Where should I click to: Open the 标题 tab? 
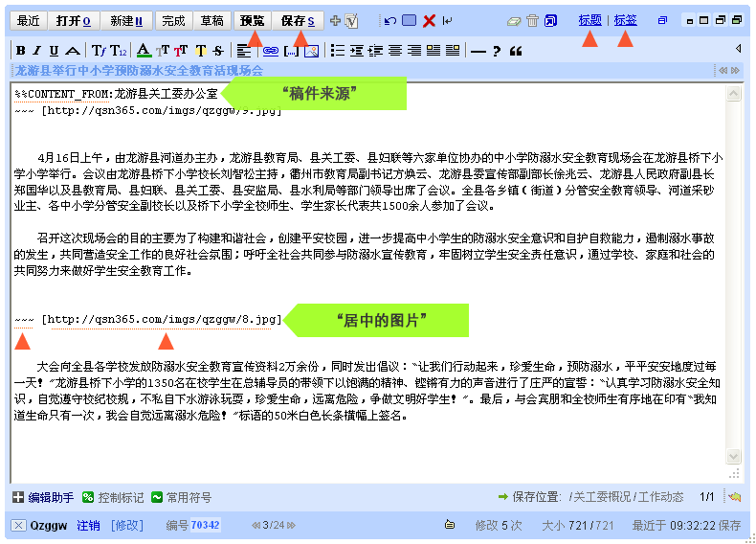click(x=590, y=20)
